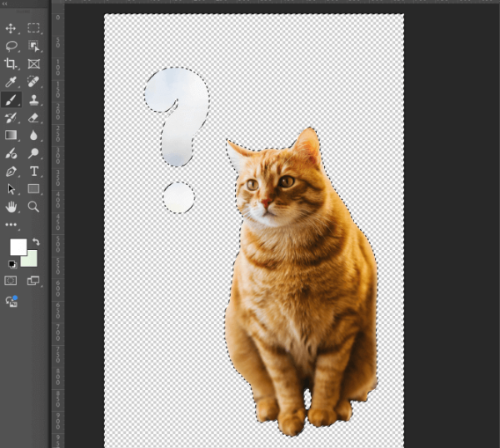Click the pale green background color swatch
This screenshot has height=448, width=500.
pyautogui.click(x=32, y=261)
